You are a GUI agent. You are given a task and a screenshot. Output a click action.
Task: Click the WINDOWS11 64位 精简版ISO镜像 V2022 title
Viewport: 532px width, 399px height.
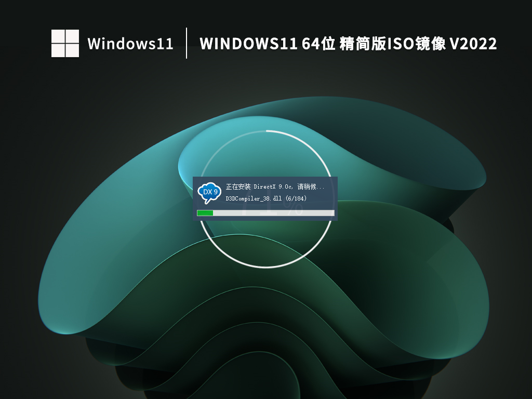point(348,45)
